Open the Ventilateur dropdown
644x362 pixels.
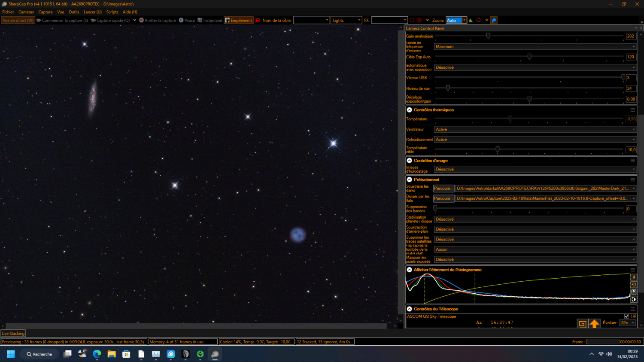click(x=535, y=129)
